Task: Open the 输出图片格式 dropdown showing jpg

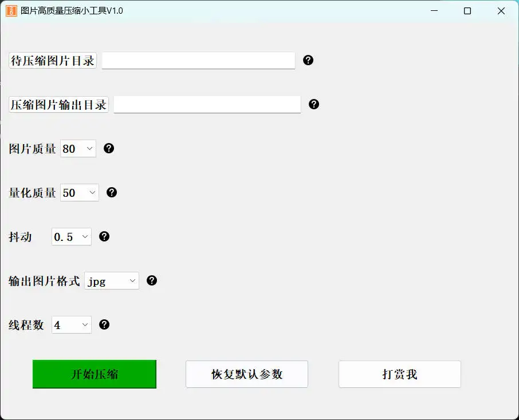Action: (x=112, y=281)
